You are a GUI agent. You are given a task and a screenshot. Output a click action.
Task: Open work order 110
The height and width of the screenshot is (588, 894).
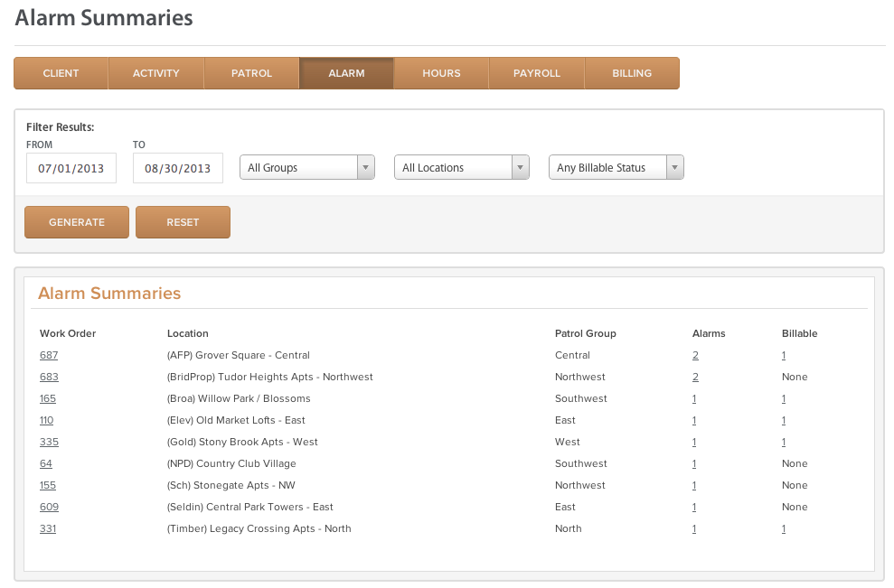47,420
